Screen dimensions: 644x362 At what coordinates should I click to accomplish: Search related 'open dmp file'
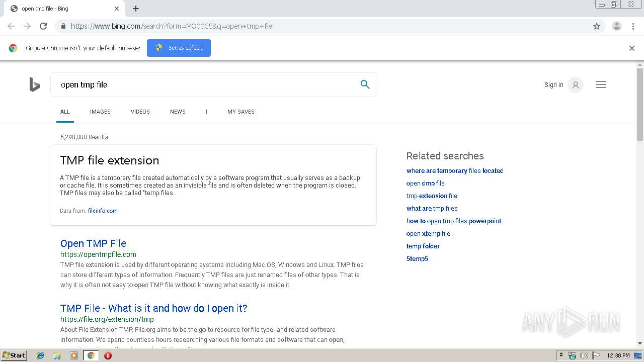pyautogui.click(x=426, y=184)
